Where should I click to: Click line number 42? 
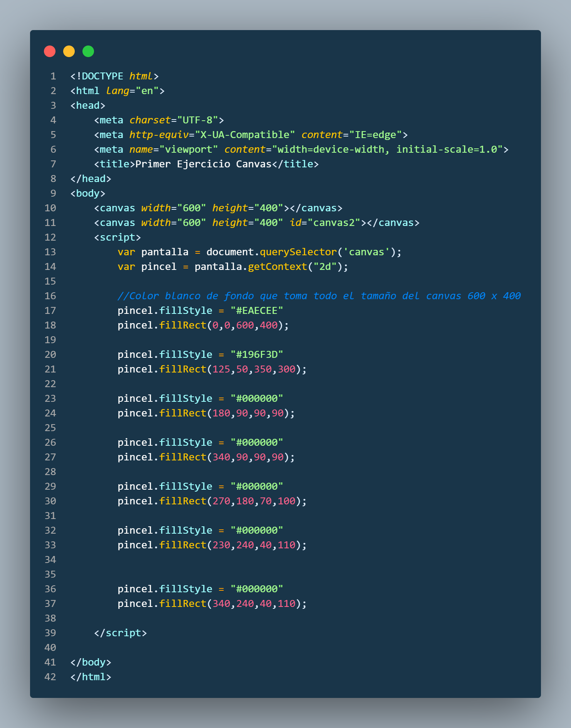[50, 677]
